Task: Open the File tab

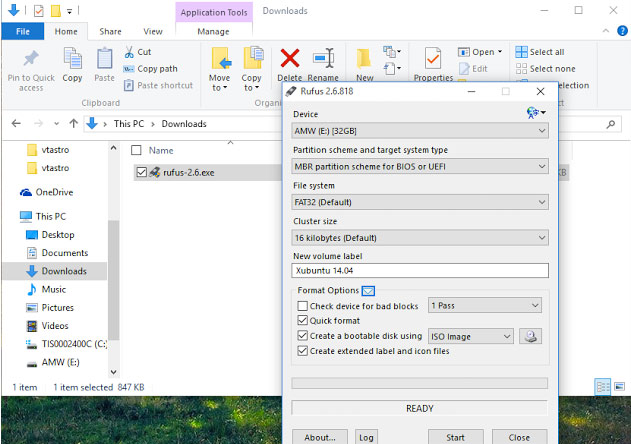Action: tap(23, 31)
